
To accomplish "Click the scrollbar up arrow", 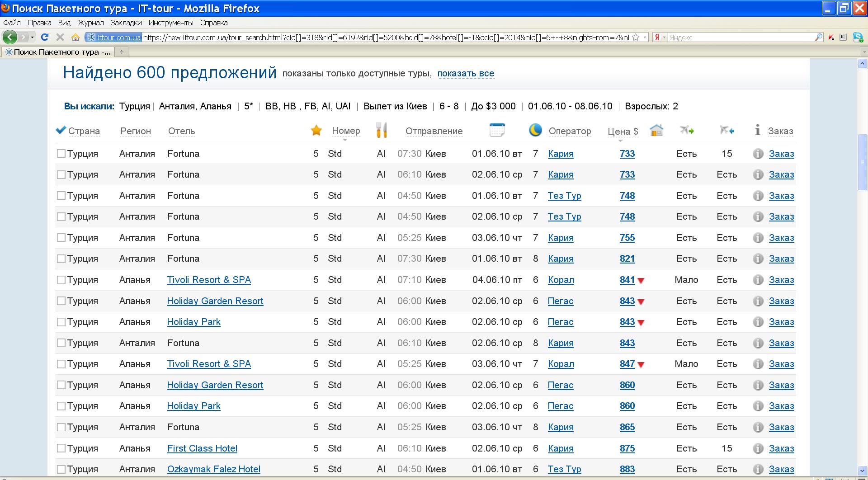I will 862,64.
